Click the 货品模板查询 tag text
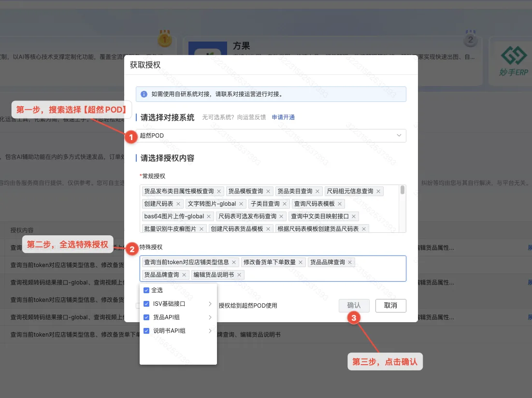The image size is (532, 398). [x=245, y=191]
